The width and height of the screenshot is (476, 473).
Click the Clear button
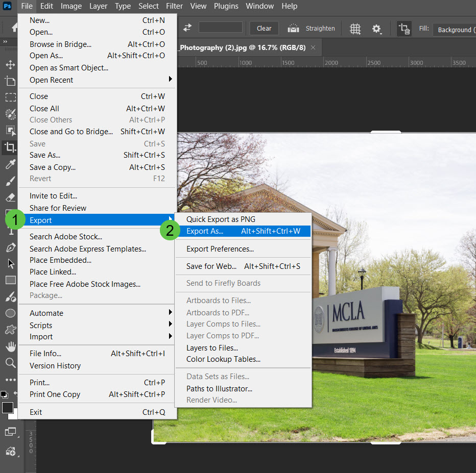point(264,28)
